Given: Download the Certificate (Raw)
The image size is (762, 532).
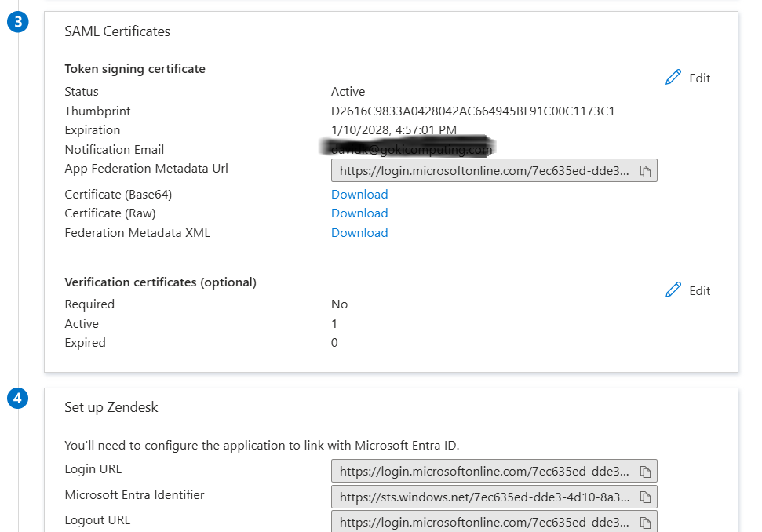Looking at the screenshot, I should click(359, 213).
